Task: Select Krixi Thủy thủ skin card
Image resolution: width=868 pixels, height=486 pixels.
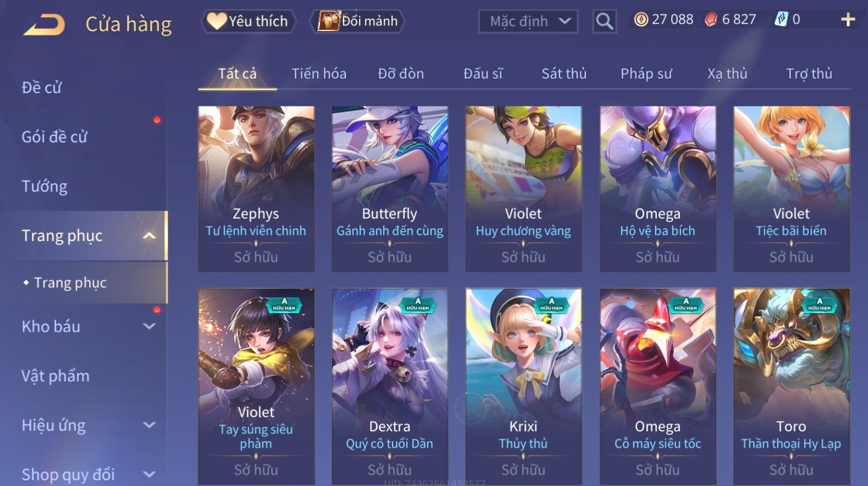Action: coord(523,386)
